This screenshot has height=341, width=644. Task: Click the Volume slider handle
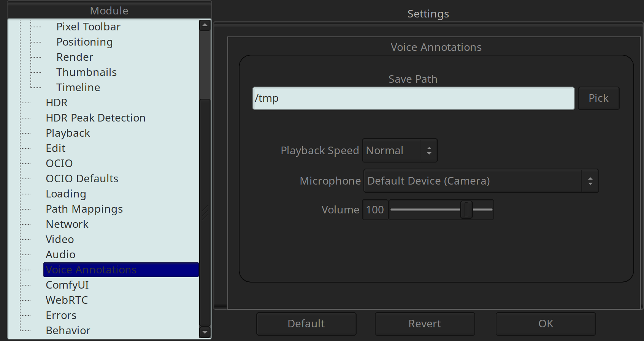point(466,210)
